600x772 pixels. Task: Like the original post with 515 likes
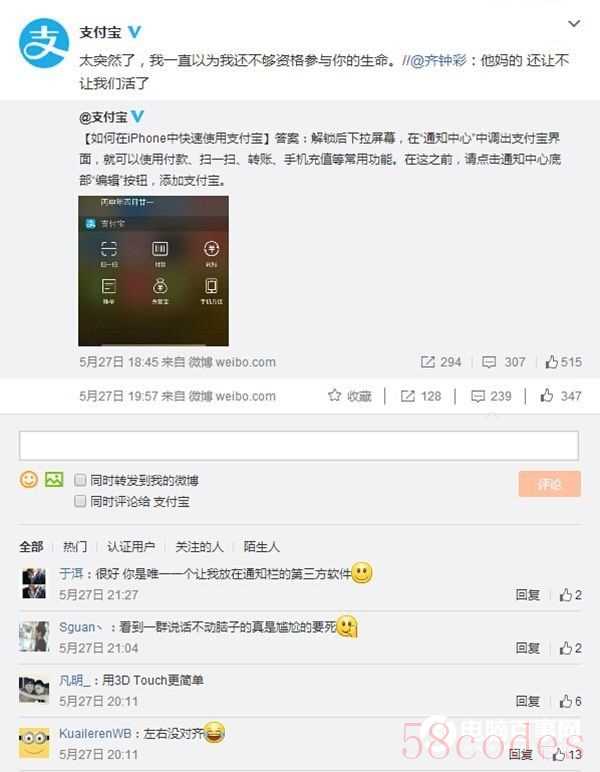click(x=551, y=362)
